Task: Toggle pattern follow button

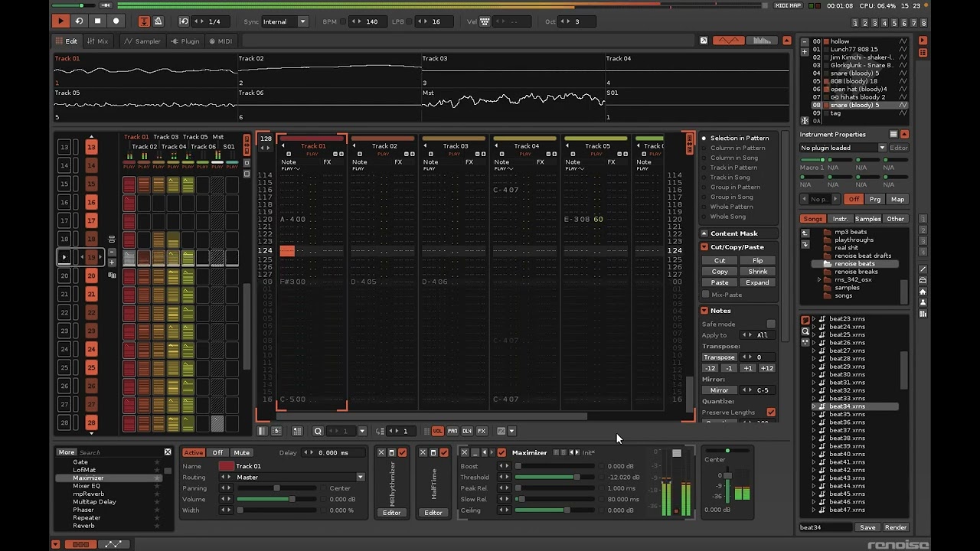Action: coord(144,21)
